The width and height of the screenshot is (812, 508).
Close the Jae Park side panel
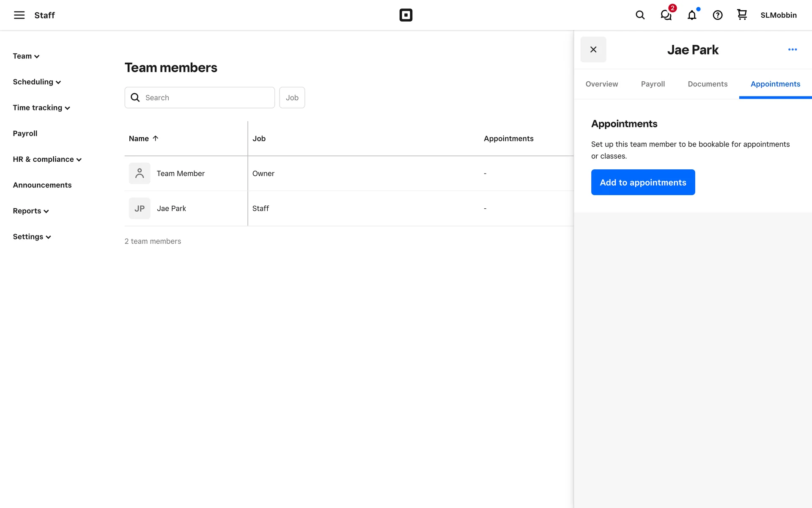click(x=593, y=50)
